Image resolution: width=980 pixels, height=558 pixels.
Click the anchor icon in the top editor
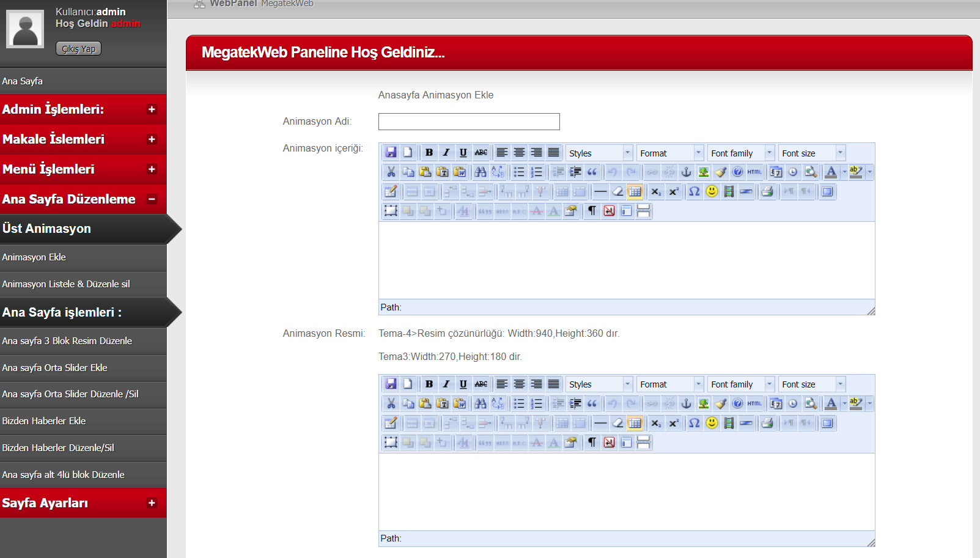tap(686, 172)
